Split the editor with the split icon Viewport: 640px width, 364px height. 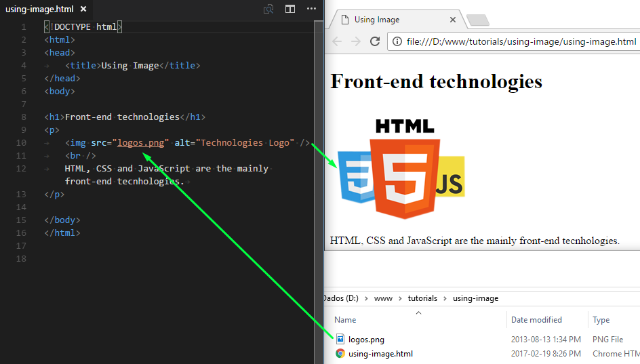point(290,9)
